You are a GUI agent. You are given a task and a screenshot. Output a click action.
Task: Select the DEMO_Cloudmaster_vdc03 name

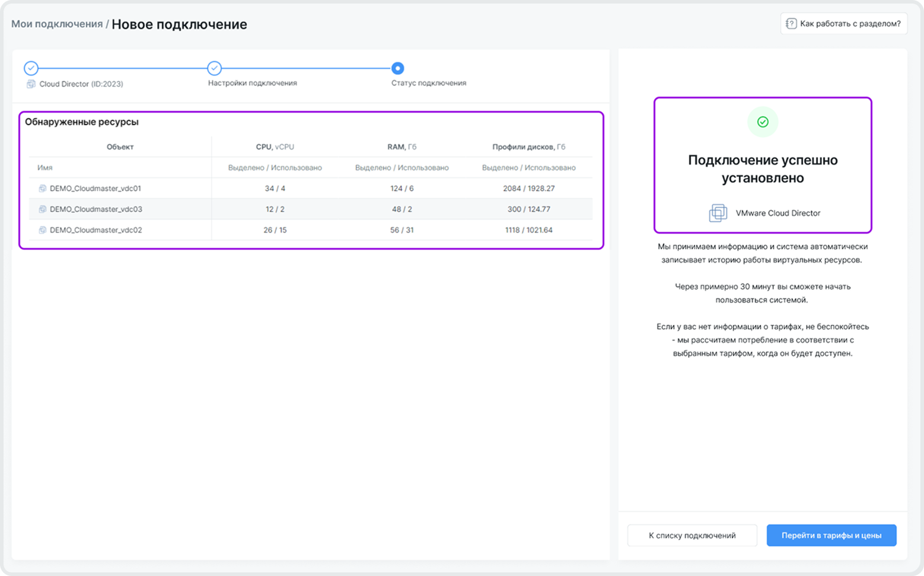tap(95, 209)
